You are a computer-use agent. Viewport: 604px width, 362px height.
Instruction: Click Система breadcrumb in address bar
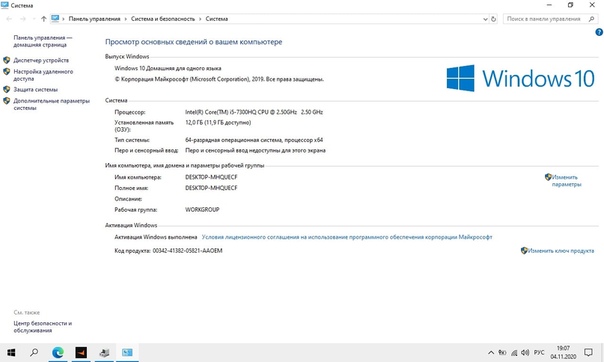[x=216, y=19]
